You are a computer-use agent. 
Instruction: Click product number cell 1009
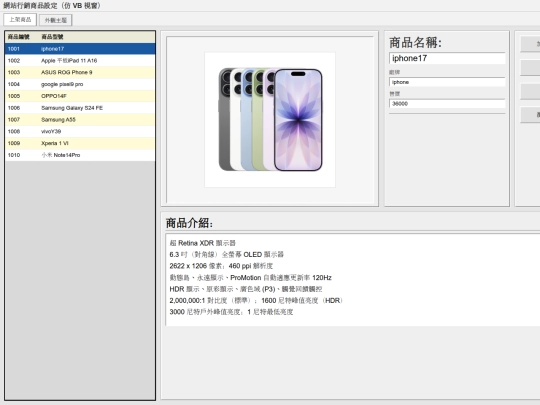click(x=14, y=143)
